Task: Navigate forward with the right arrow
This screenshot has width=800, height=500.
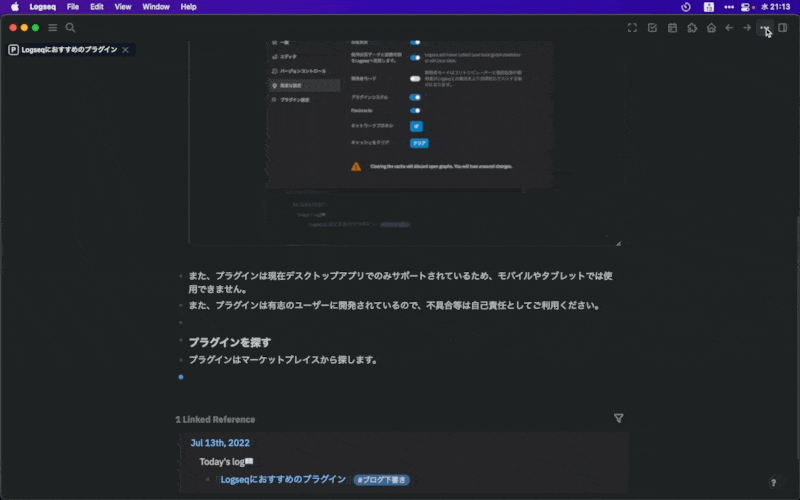Action: pos(747,28)
